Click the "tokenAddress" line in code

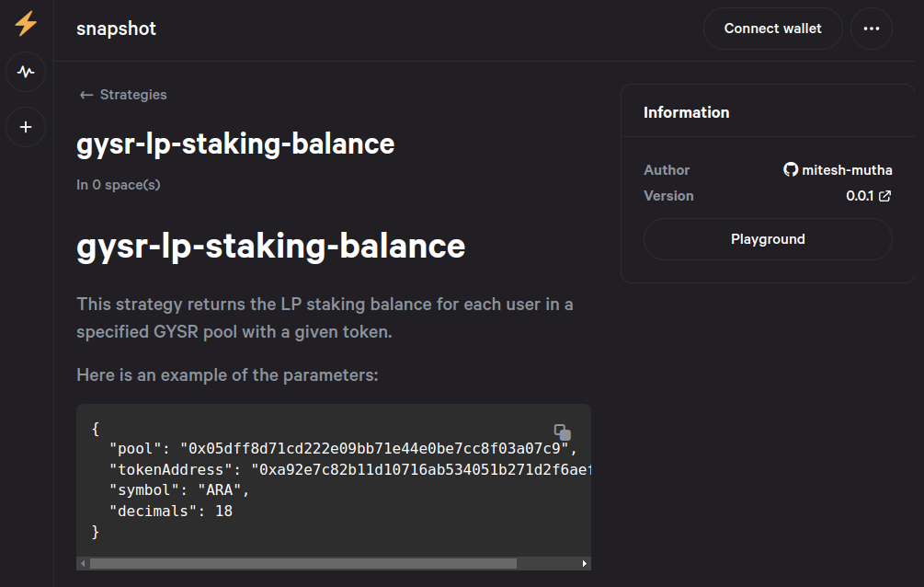(350, 469)
